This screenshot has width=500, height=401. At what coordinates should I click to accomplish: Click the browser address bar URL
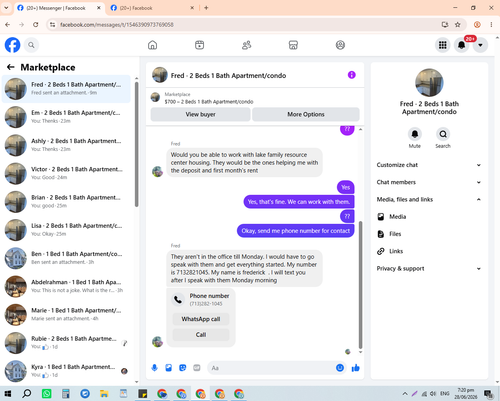[x=117, y=25]
